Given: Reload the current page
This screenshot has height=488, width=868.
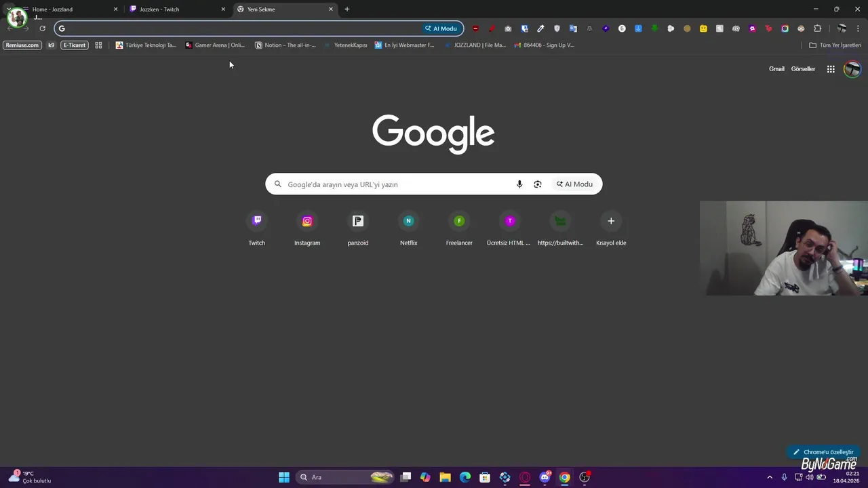Looking at the screenshot, I should click(42, 28).
